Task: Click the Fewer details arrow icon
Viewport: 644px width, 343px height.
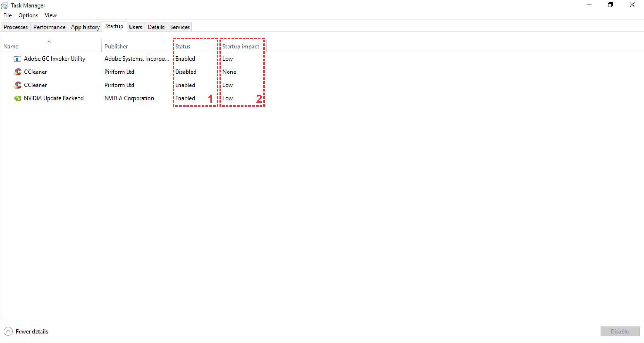Action: click(x=8, y=331)
